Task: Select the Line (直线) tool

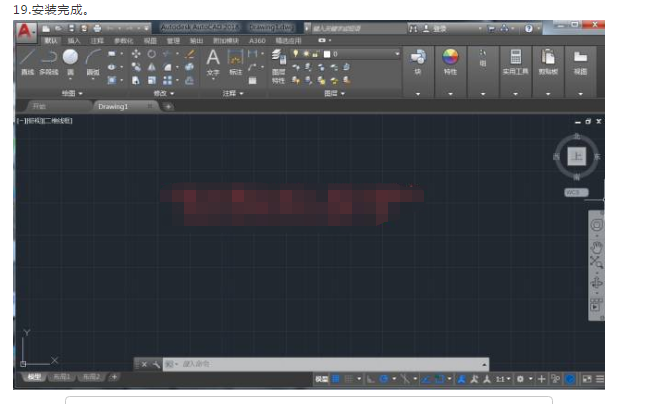Action: click(x=28, y=62)
